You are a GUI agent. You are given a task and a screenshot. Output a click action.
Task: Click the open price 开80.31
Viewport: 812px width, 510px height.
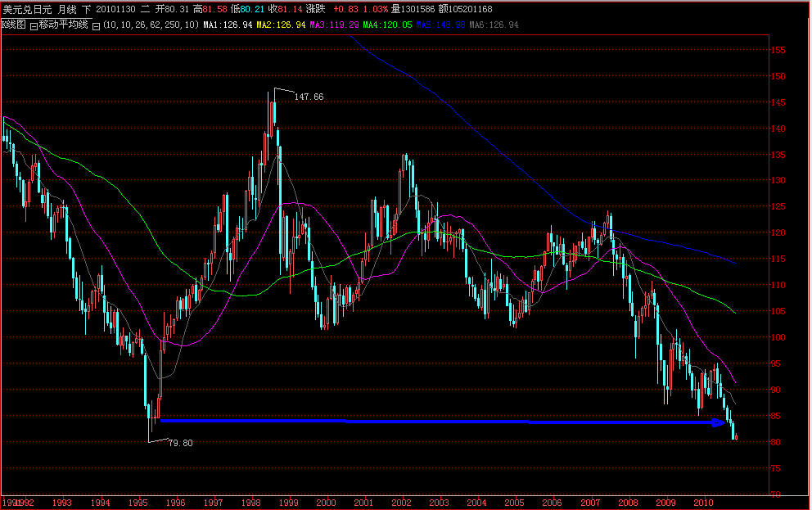click(173, 9)
